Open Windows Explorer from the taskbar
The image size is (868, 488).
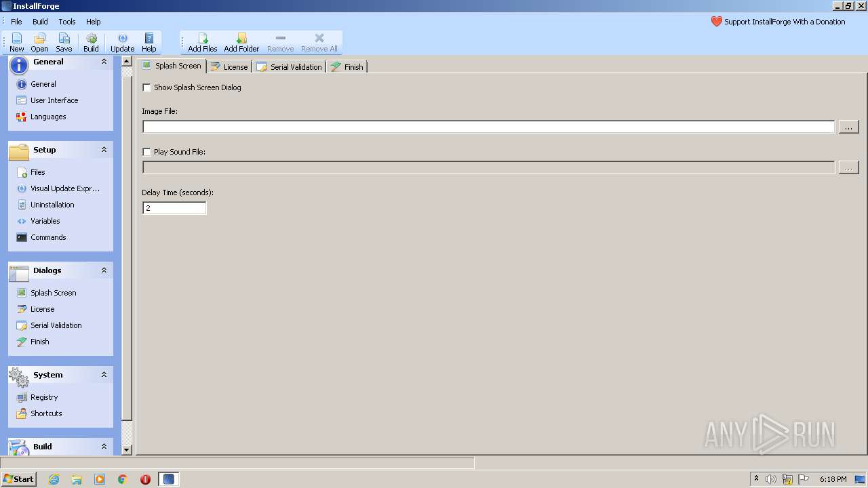tap(77, 479)
